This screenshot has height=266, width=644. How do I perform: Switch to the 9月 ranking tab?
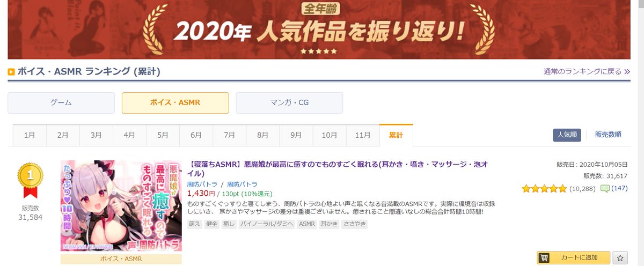(x=296, y=135)
